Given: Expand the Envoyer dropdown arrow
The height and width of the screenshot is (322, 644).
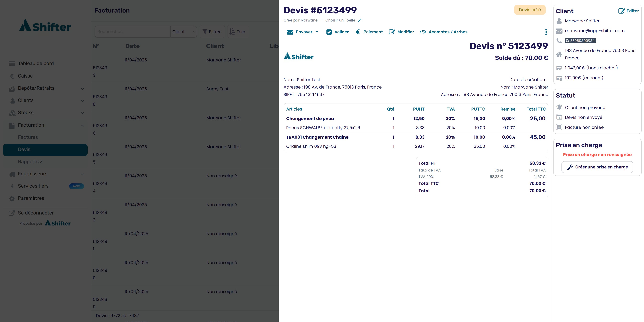Looking at the screenshot, I should pos(317,32).
